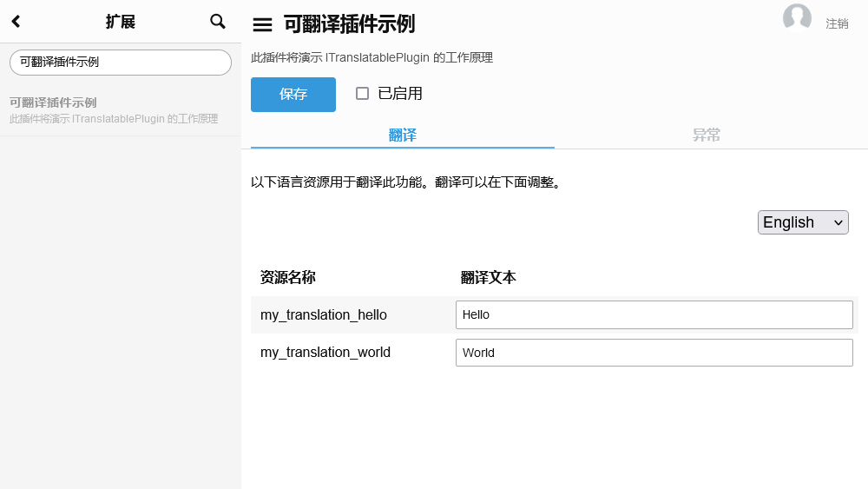Toggle the 已启用 checkbox
The image size is (868, 489).
363,94
